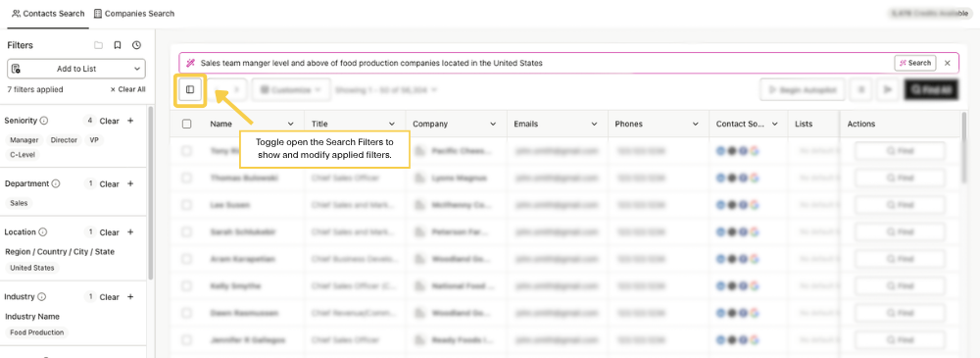Click the list icon on Add to List

pyautogui.click(x=17, y=69)
